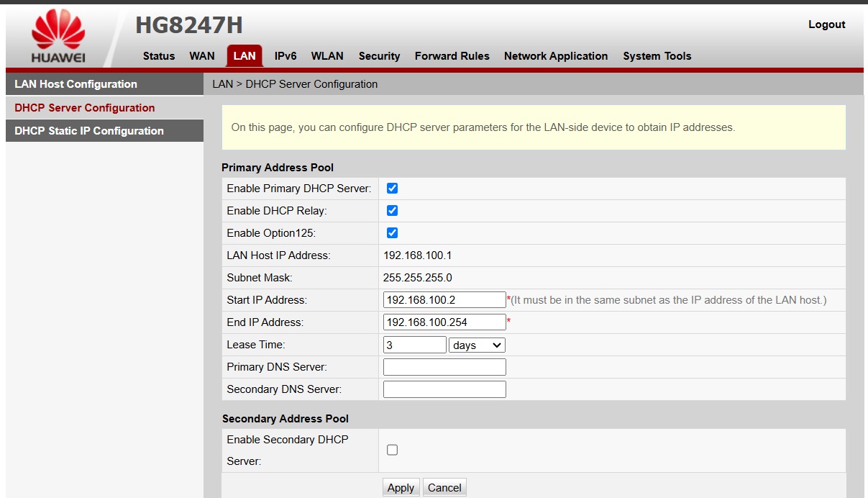Toggle the Enable DHCP Relay checkbox
Viewport: 868px width, 498px height.
pos(392,211)
